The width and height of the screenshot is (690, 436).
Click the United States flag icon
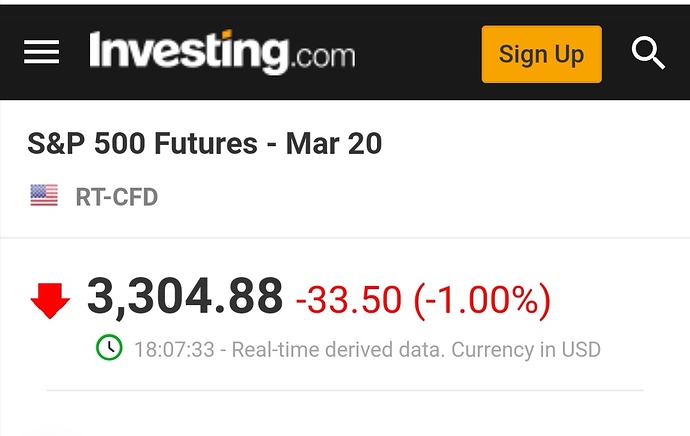(44, 195)
